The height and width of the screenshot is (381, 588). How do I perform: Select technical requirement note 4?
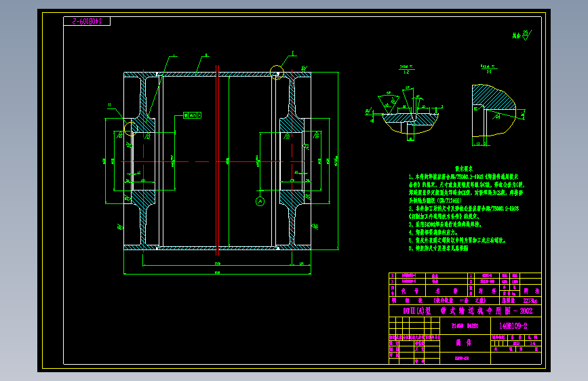pyautogui.click(x=433, y=232)
